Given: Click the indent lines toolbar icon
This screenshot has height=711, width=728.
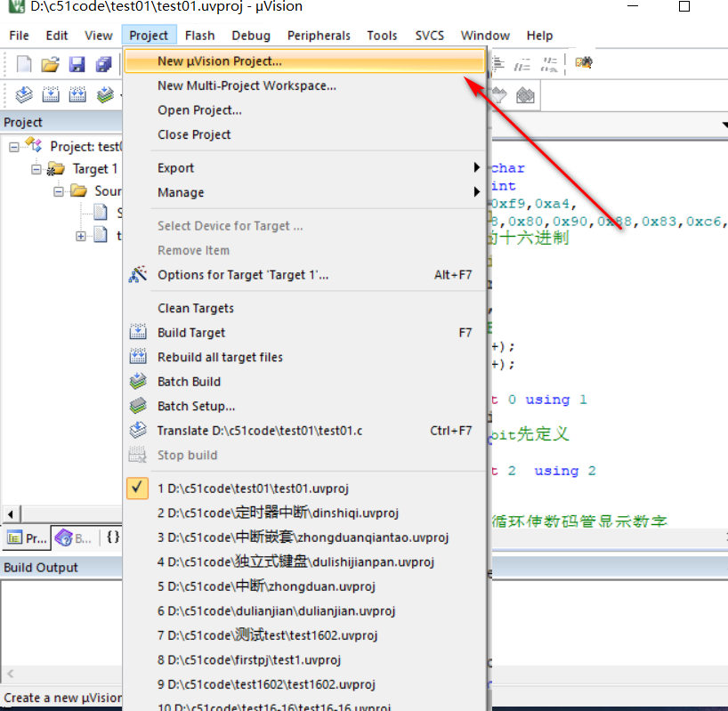Looking at the screenshot, I should coord(498,63).
